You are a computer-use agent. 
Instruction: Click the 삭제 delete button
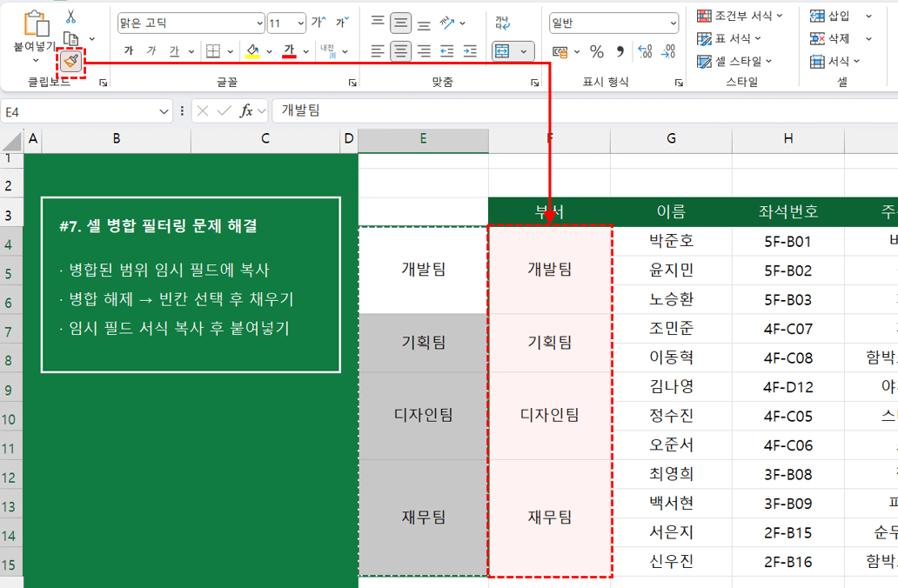coord(837,38)
